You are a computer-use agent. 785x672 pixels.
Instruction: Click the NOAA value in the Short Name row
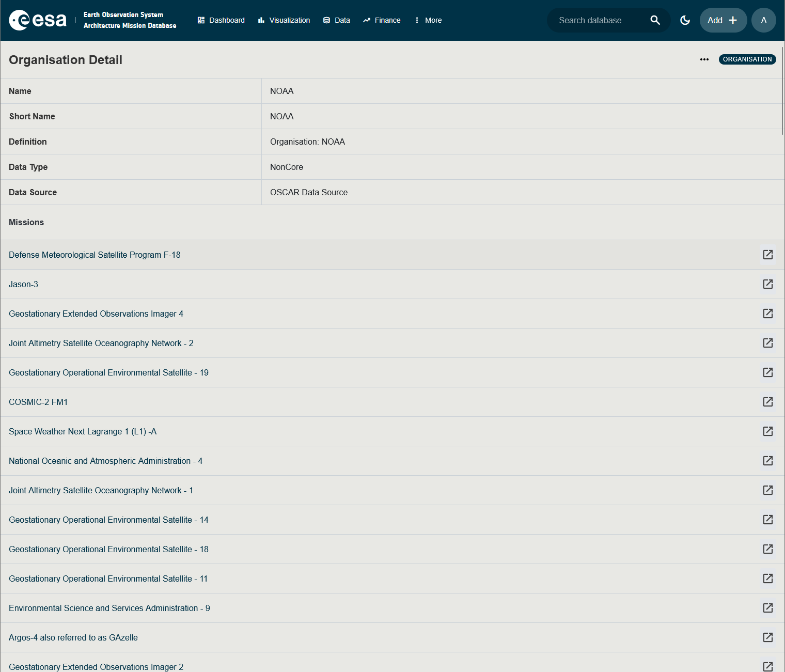click(x=282, y=116)
